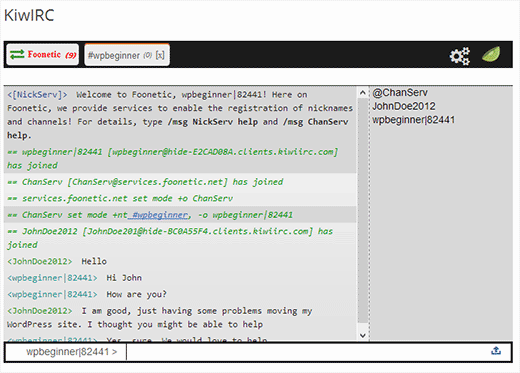Click wpbeginner|82441 nick beside "Hi John"
Screen dimensions: 520x373
pos(52,278)
